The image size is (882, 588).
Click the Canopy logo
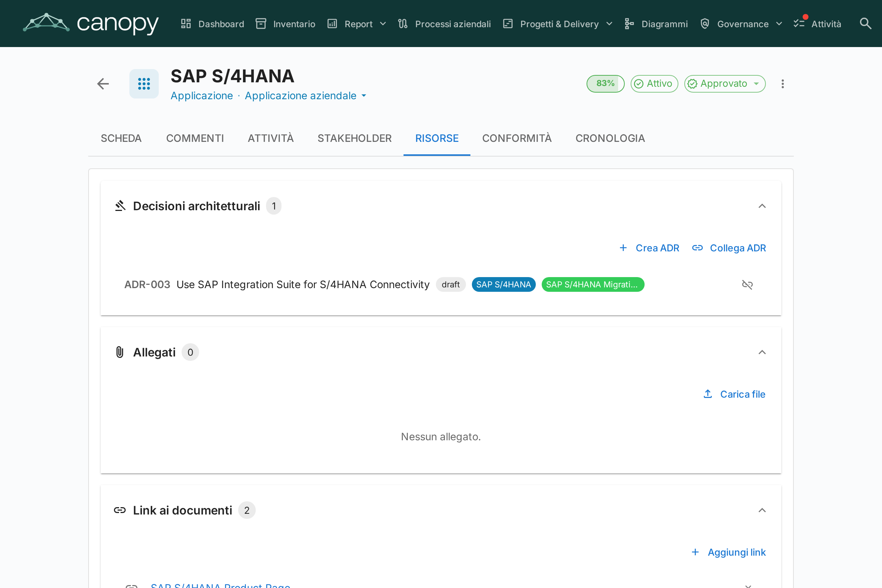pyautogui.click(x=91, y=24)
